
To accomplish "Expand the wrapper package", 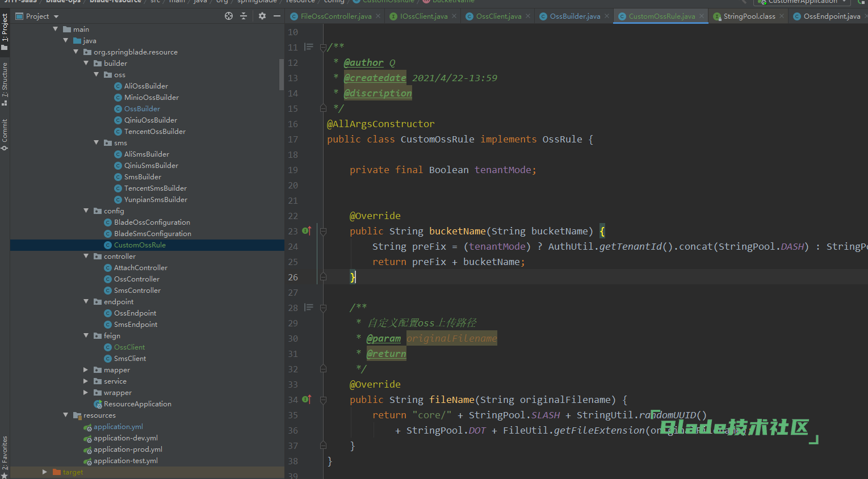I will pos(86,392).
